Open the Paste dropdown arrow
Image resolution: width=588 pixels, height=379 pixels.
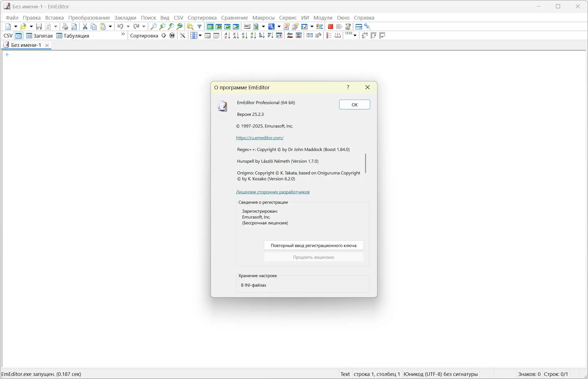click(110, 27)
